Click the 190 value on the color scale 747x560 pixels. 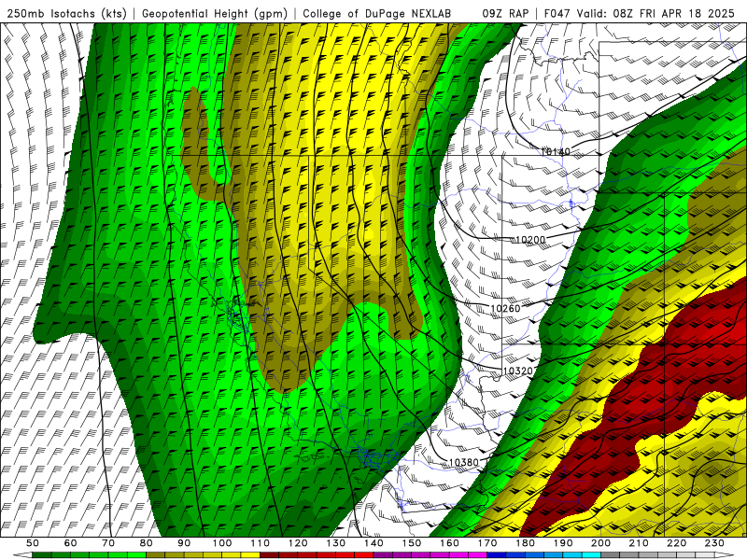pos(563,543)
